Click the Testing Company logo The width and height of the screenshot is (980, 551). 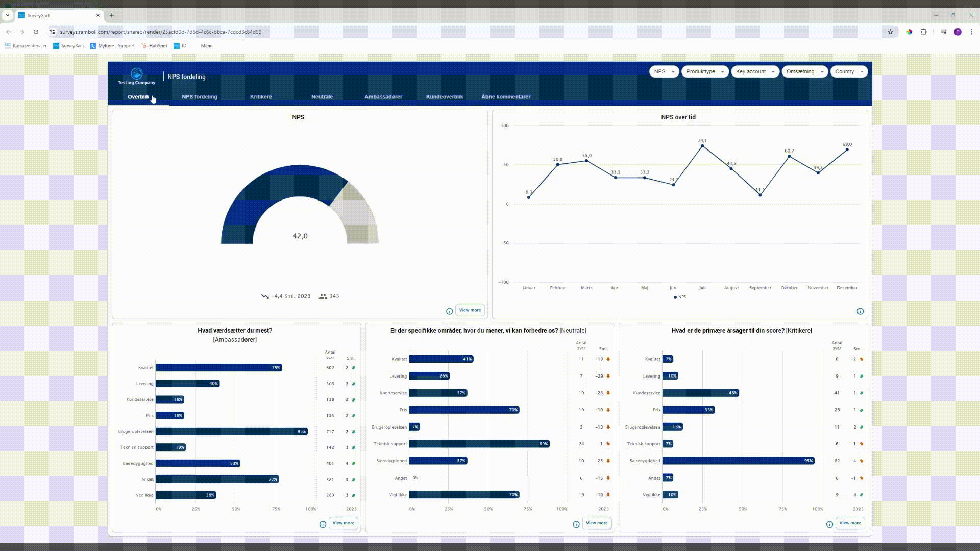[136, 77]
